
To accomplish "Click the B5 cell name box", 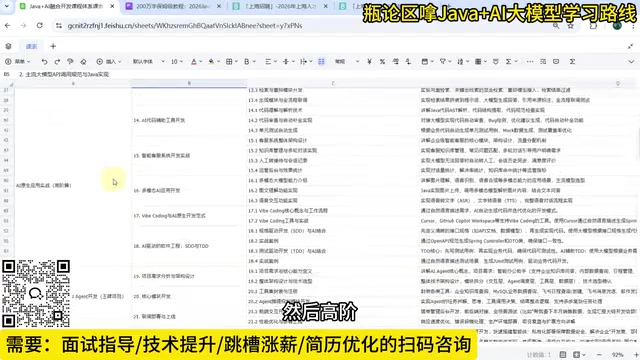I will point(7,74).
